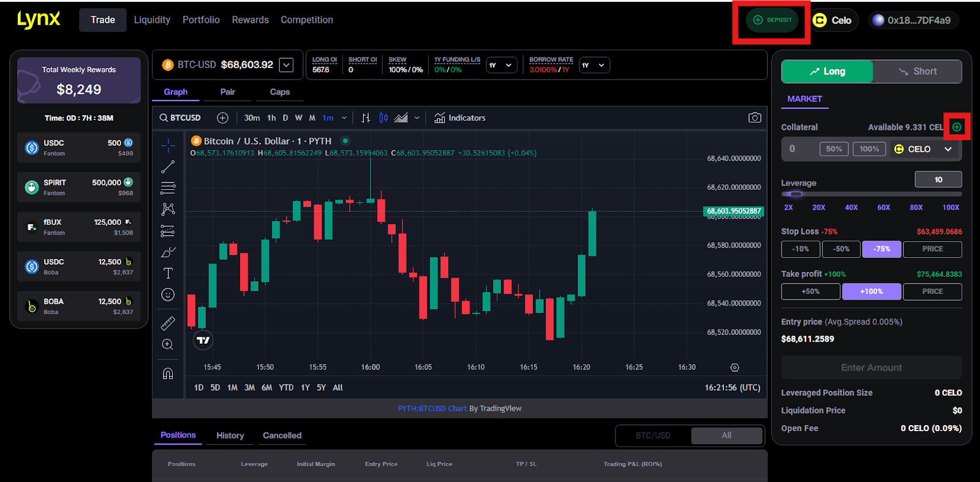Select the brush drawing tool
Screen dimensions: 980x482
tap(168, 252)
